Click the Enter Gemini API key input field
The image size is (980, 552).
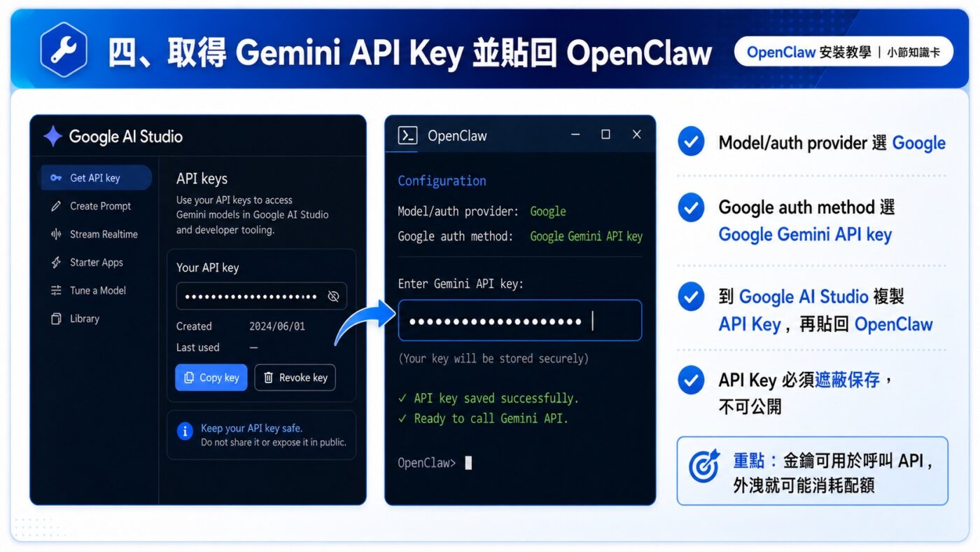tap(519, 321)
